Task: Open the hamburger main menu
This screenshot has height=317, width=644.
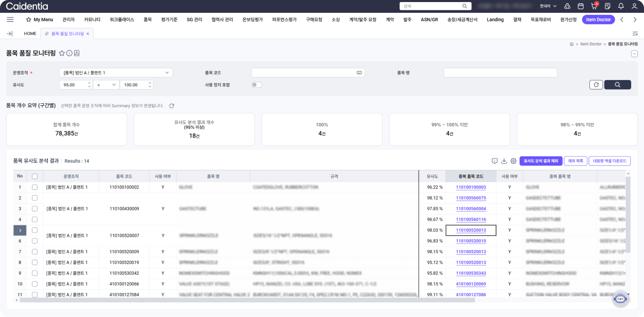Action: click(10, 19)
